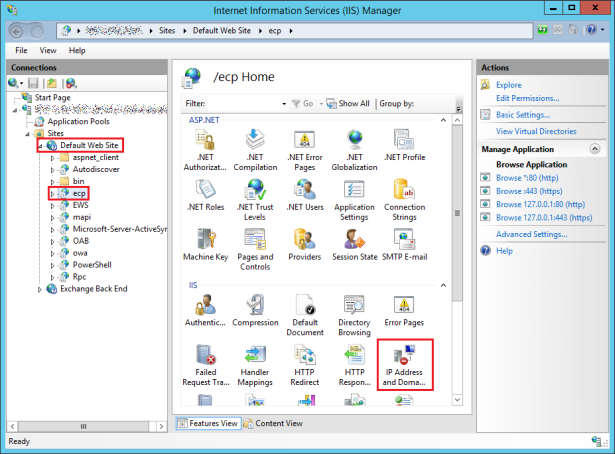Open .NET Globalization feature
This screenshot has width=615, height=454.
[x=355, y=151]
